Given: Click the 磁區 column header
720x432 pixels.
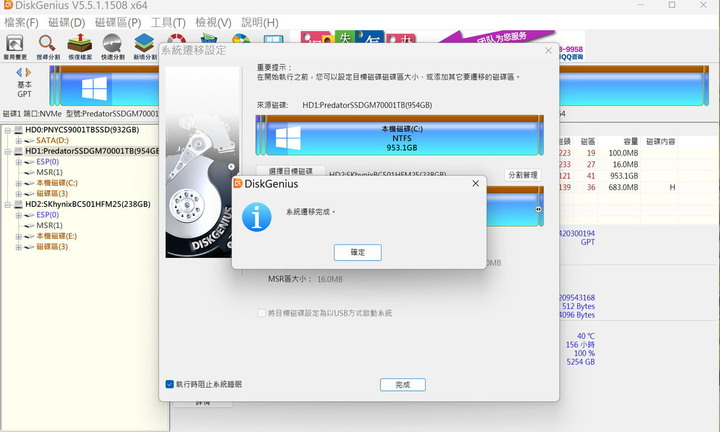Looking at the screenshot, I should [x=587, y=141].
